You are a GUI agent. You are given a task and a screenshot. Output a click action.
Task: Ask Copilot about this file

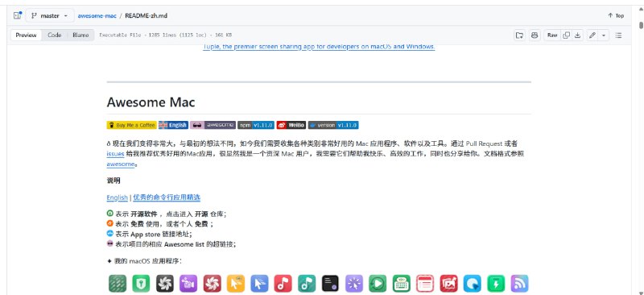(535, 35)
